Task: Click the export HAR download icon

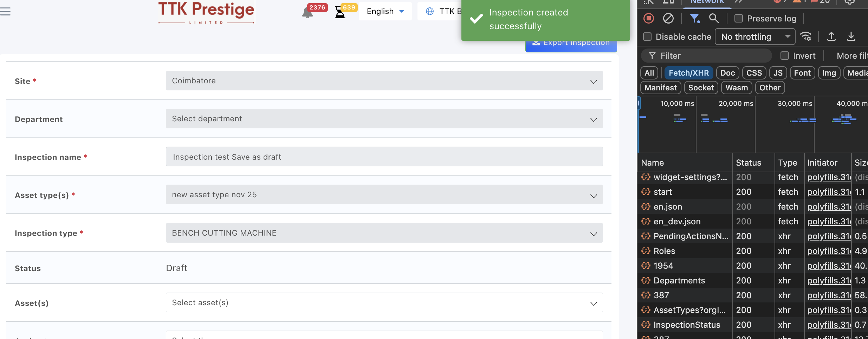Action: click(851, 37)
